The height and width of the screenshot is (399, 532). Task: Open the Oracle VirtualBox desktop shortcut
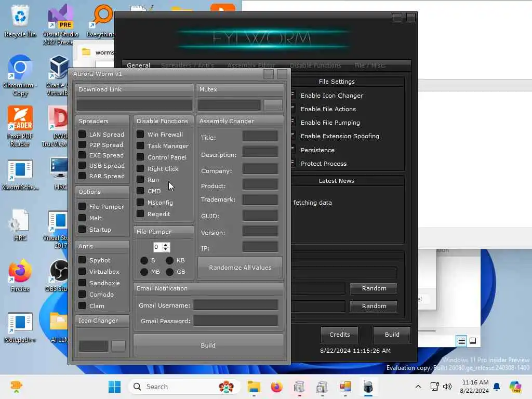(x=58, y=75)
